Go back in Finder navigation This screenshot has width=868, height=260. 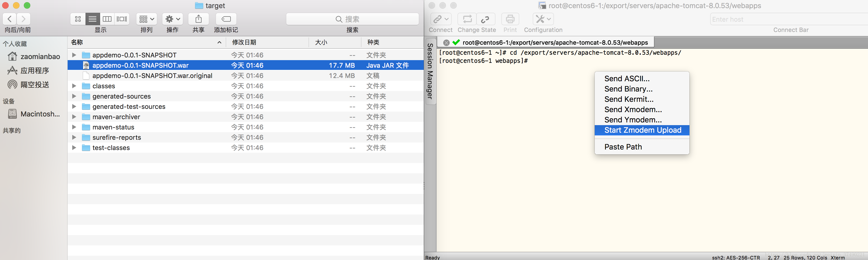tap(10, 19)
